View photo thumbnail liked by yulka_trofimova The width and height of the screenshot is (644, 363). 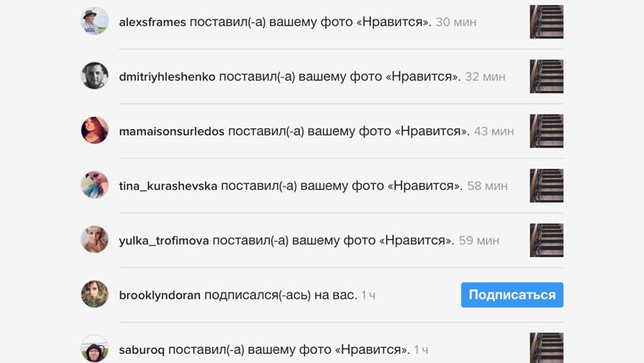(x=547, y=240)
